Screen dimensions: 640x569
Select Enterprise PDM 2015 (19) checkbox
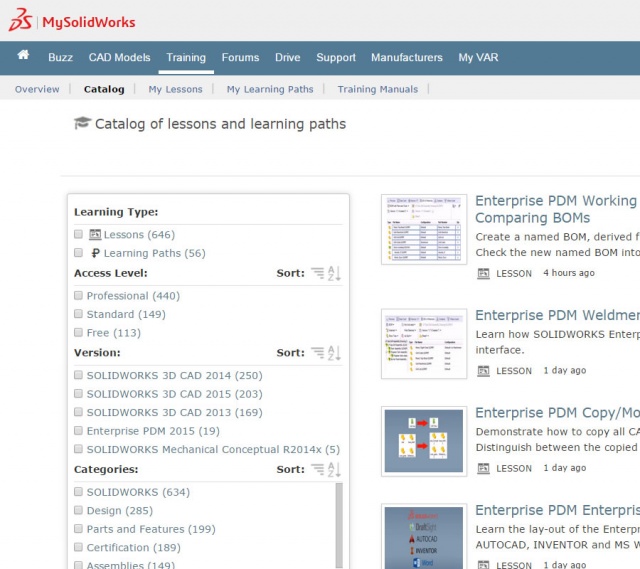pos(78,431)
